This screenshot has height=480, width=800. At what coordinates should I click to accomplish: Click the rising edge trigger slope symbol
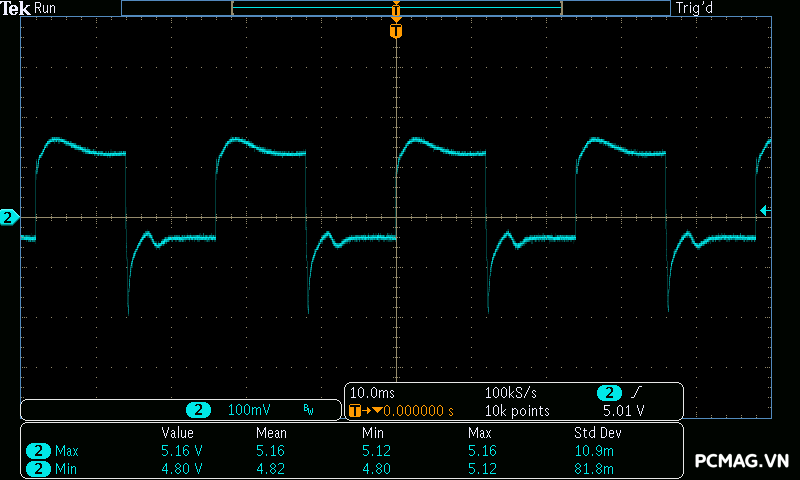coord(637,393)
